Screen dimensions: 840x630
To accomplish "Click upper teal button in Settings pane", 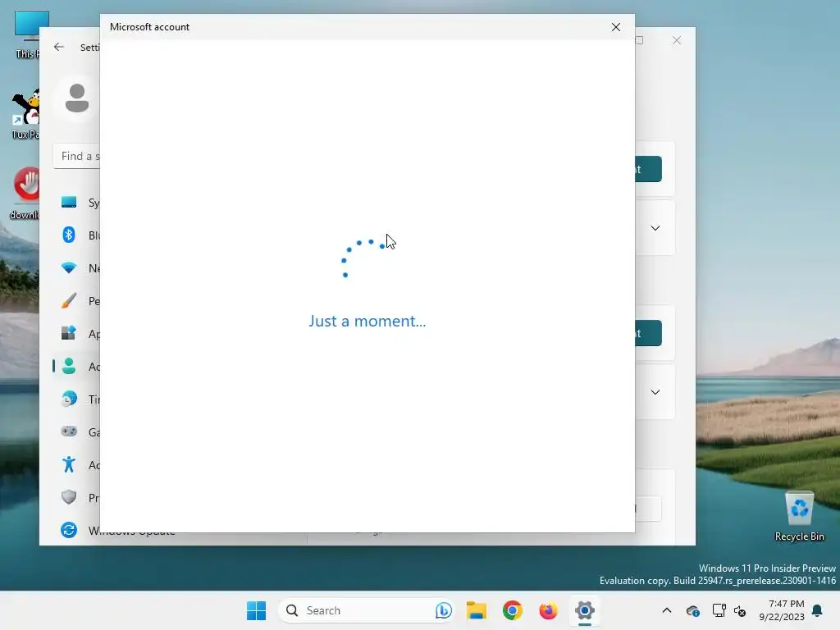I will (x=648, y=169).
